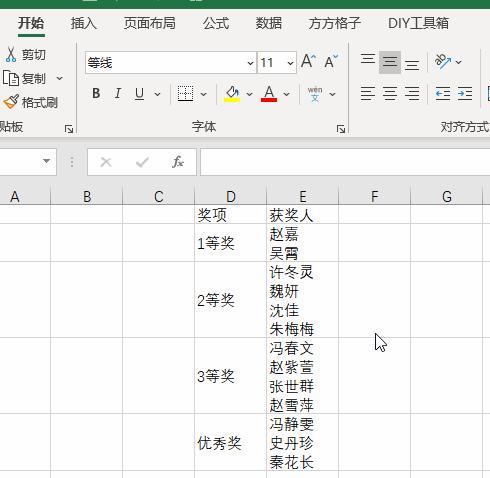Open the DIY工具箱 tab

click(x=418, y=23)
